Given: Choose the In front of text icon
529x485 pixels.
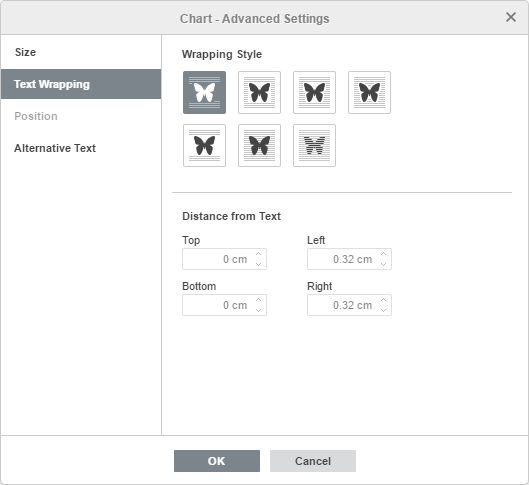Looking at the screenshot, I should [x=259, y=145].
